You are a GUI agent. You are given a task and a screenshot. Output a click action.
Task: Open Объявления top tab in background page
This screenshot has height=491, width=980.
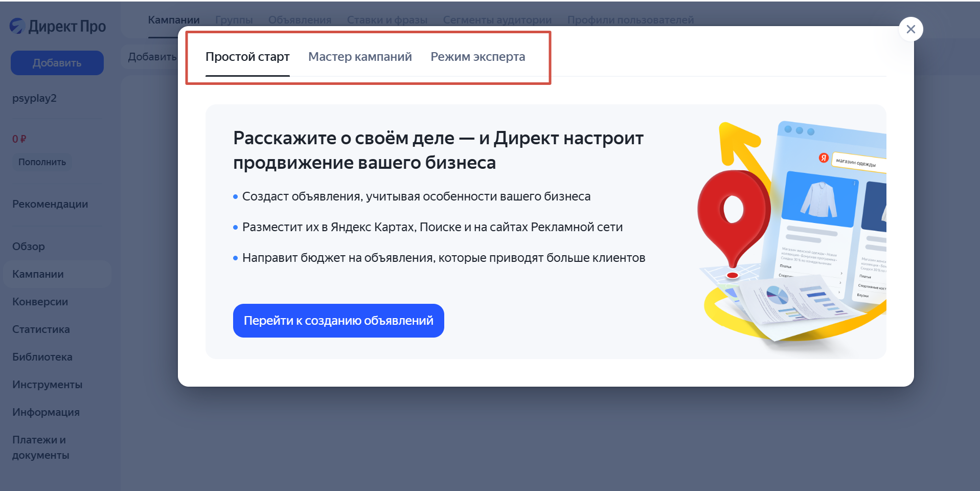300,20
